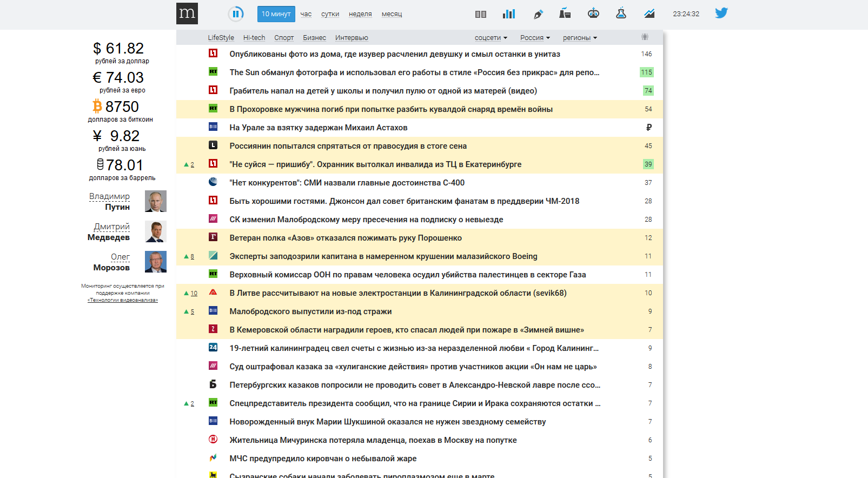This screenshot has width=868, height=478.
Task: Click source icon beside 'СК изменил Малобродскому'
Action: tap(213, 218)
